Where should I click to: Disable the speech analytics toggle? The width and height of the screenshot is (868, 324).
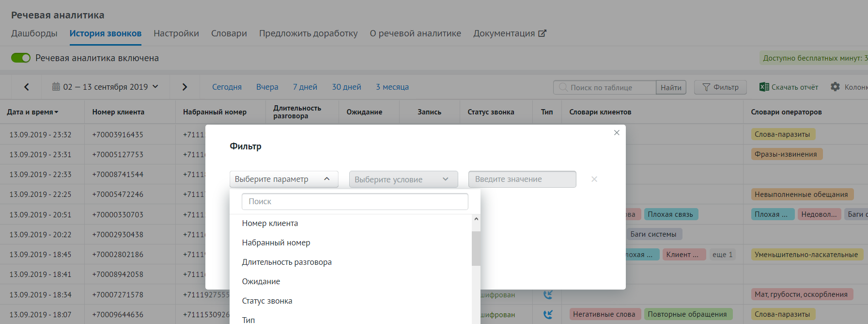coord(21,58)
